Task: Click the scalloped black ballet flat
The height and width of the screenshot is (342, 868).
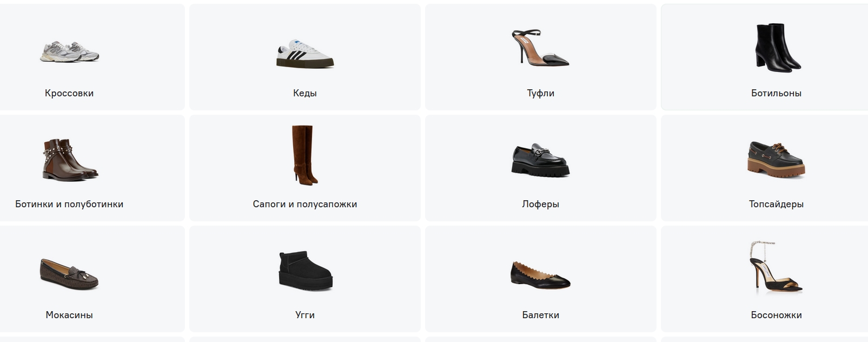Action: pos(540,275)
